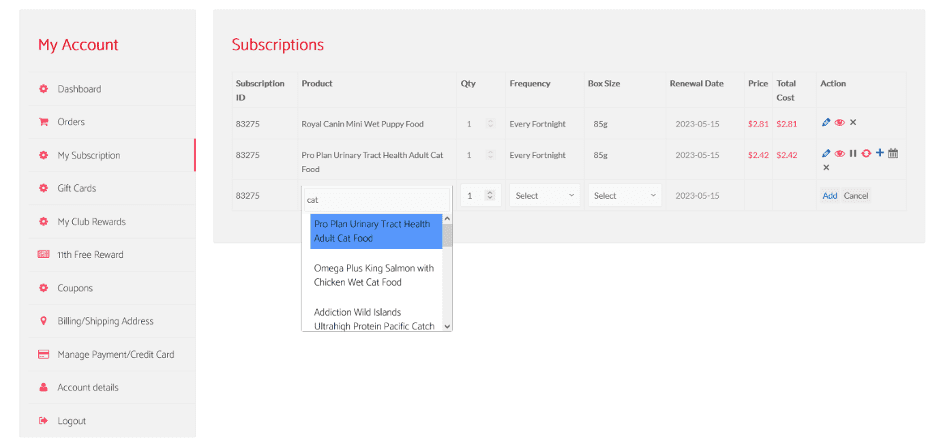Open the Frequency Select dropdown in new row
The height and width of the screenshot is (447, 941).
point(545,196)
